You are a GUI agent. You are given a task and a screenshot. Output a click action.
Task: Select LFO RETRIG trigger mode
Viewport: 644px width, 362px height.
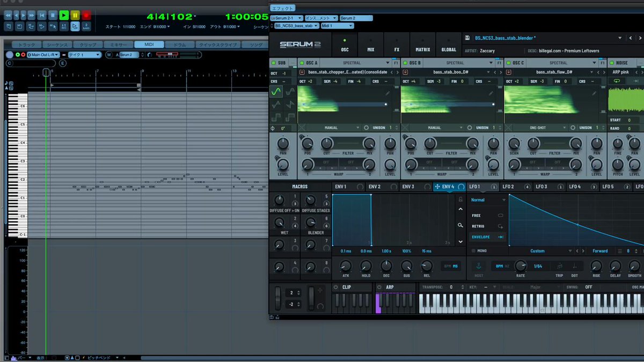tap(487, 226)
